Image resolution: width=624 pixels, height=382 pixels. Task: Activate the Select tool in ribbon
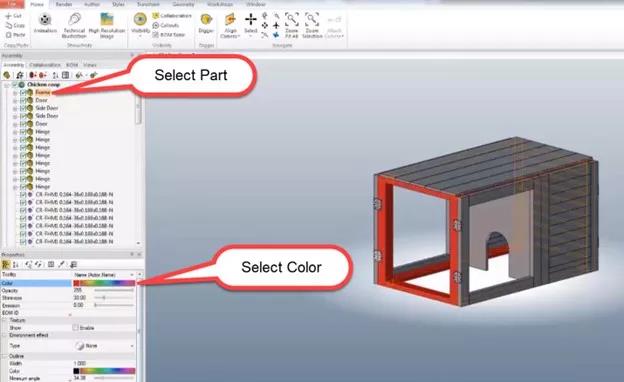251,24
